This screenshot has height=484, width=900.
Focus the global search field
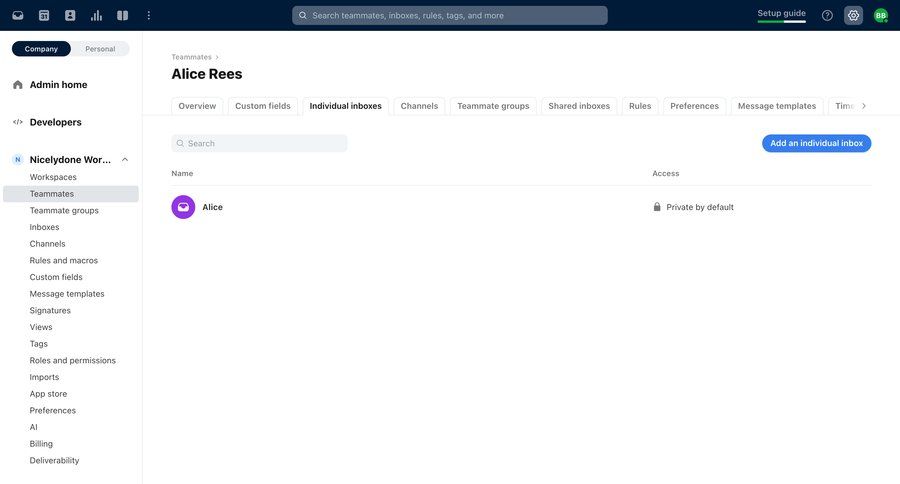[x=449, y=16]
